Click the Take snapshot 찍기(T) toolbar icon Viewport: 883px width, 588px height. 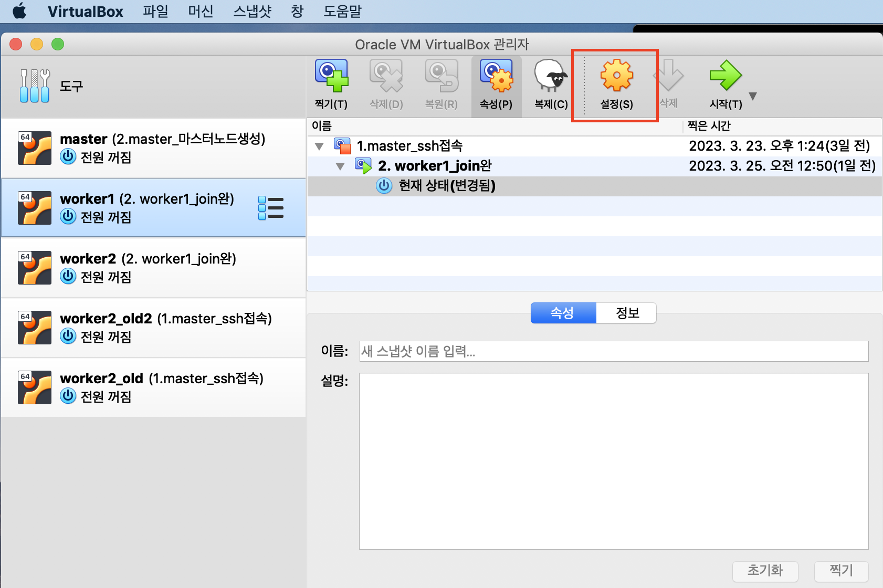331,85
